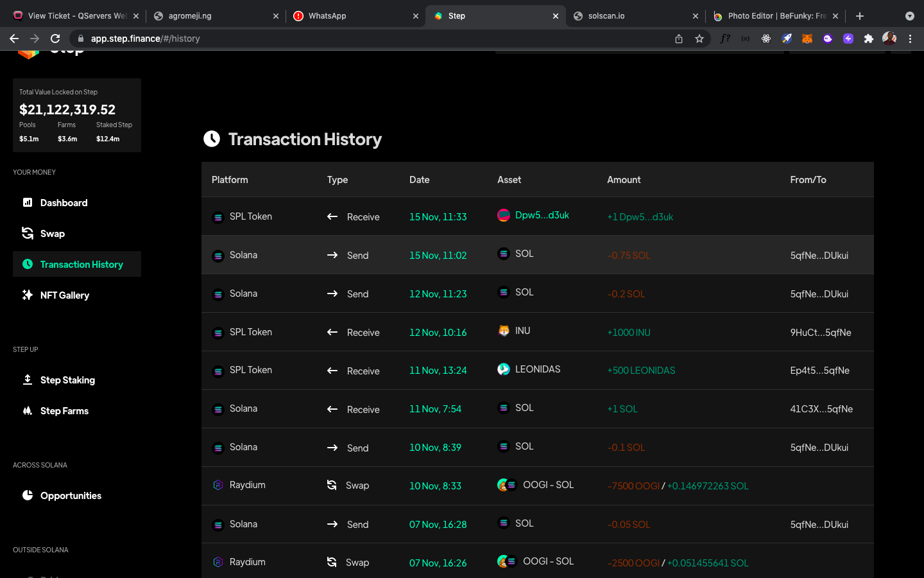
Task: Click the 15 Nov, 11:02 date link
Action: tap(438, 256)
